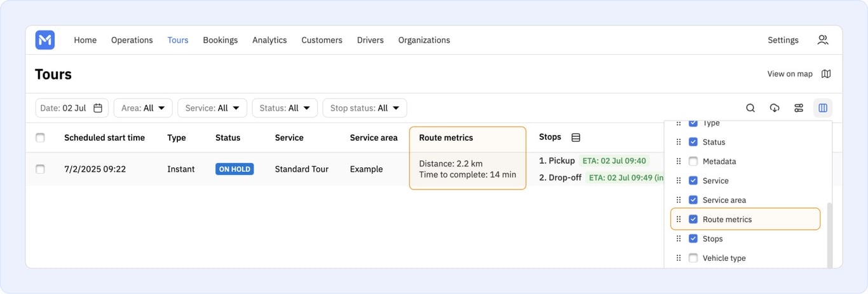This screenshot has height=294, width=868.
Task: Open the Area: All dropdown
Action: click(143, 108)
